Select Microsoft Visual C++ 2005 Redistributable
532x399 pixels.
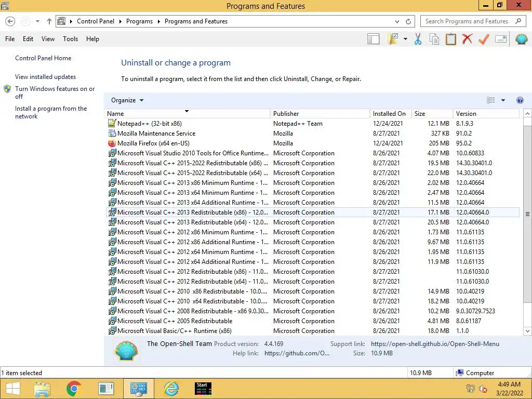click(x=313, y=321)
